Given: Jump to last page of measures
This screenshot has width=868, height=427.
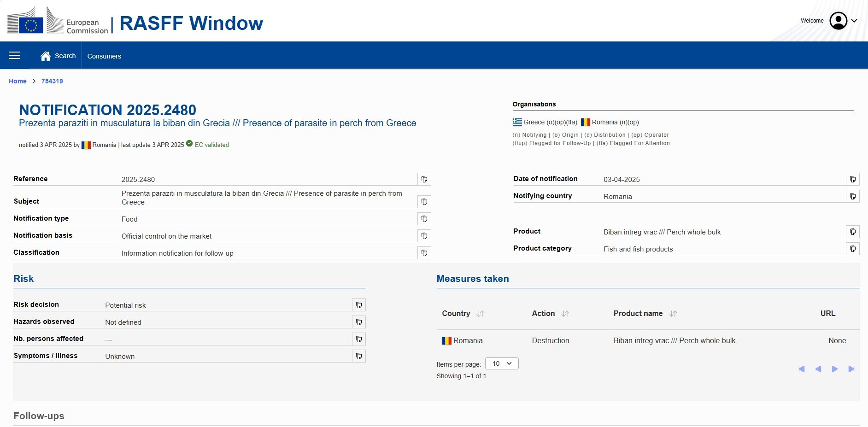Looking at the screenshot, I should pos(851,369).
